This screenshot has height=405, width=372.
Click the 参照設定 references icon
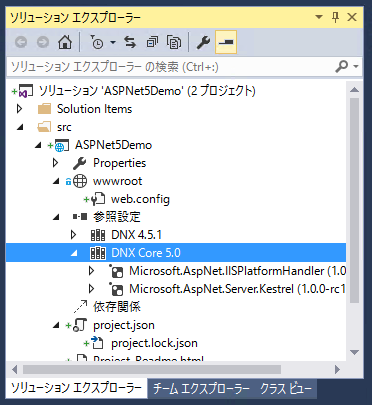80,217
